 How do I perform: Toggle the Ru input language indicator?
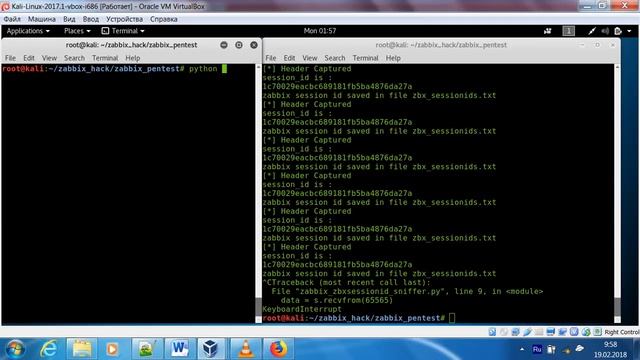(537, 349)
